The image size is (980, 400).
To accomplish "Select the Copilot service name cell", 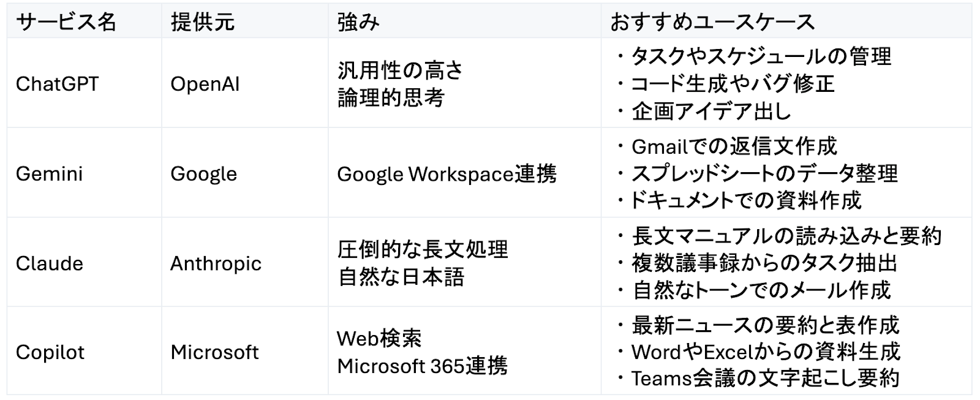I will tap(50, 353).
